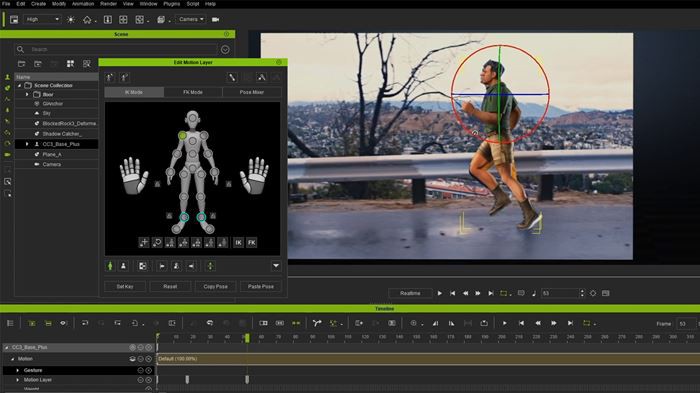Select Camera item in scene tree
This screenshot has width=700, height=393.
(x=51, y=164)
